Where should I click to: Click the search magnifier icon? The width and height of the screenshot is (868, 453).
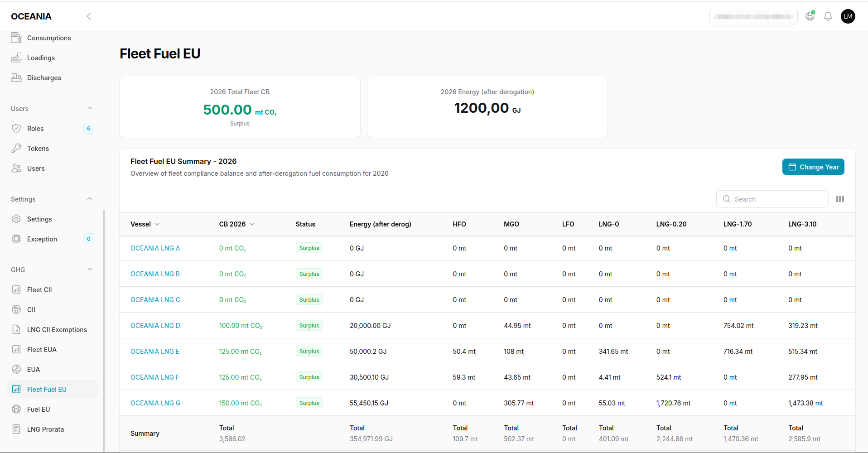(727, 199)
